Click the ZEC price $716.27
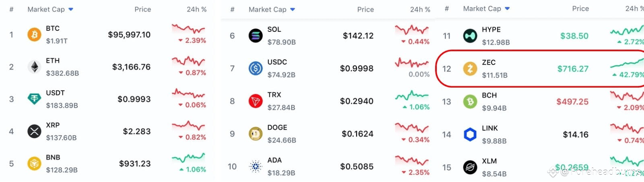 click(x=573, y=69)
